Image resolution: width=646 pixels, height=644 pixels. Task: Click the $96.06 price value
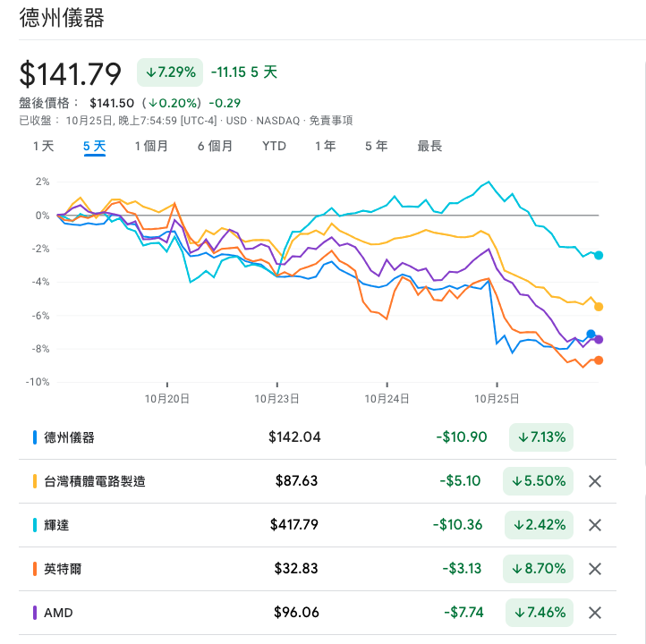(x=296, y=613)
